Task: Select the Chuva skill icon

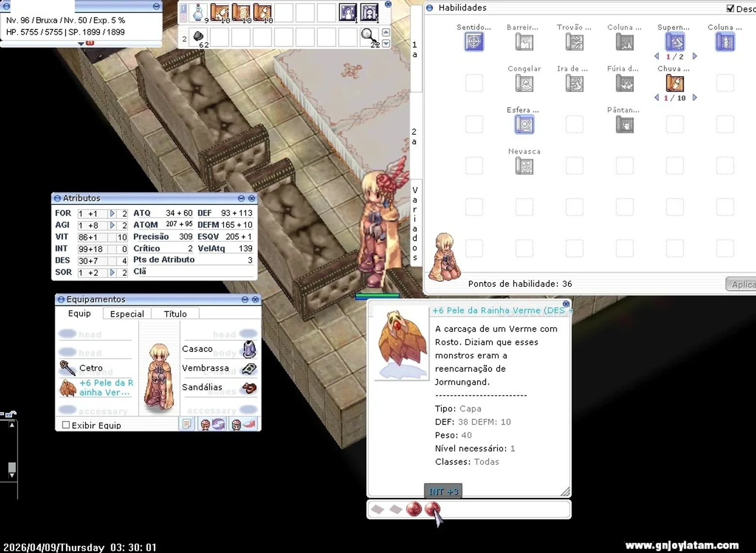Action: 675,83
